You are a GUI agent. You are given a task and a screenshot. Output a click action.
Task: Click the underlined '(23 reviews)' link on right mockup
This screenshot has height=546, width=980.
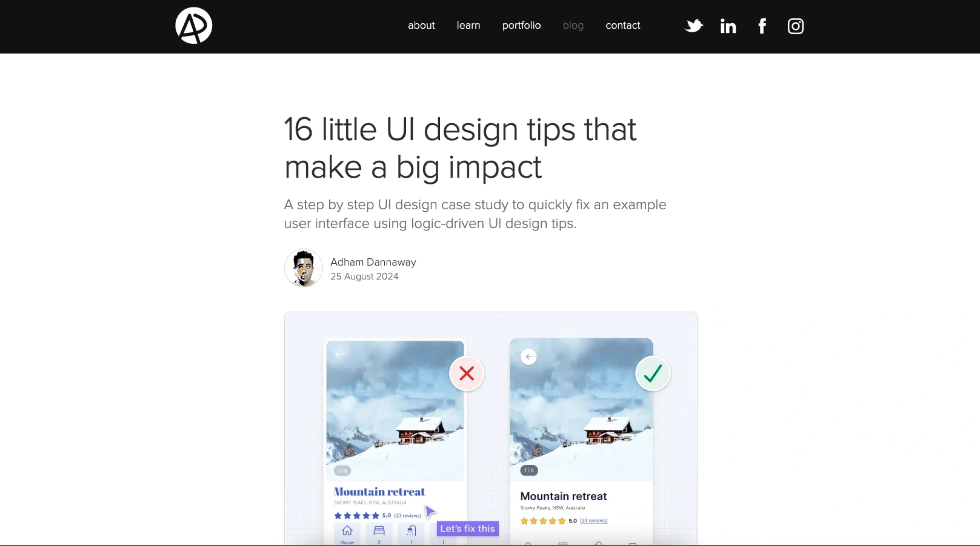(593, 521)
